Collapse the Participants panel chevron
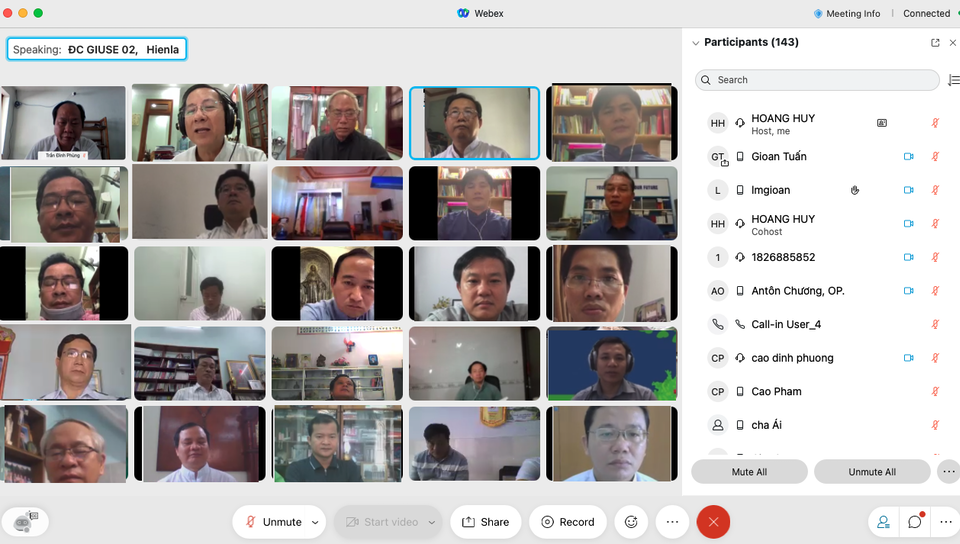 [696, 43]
